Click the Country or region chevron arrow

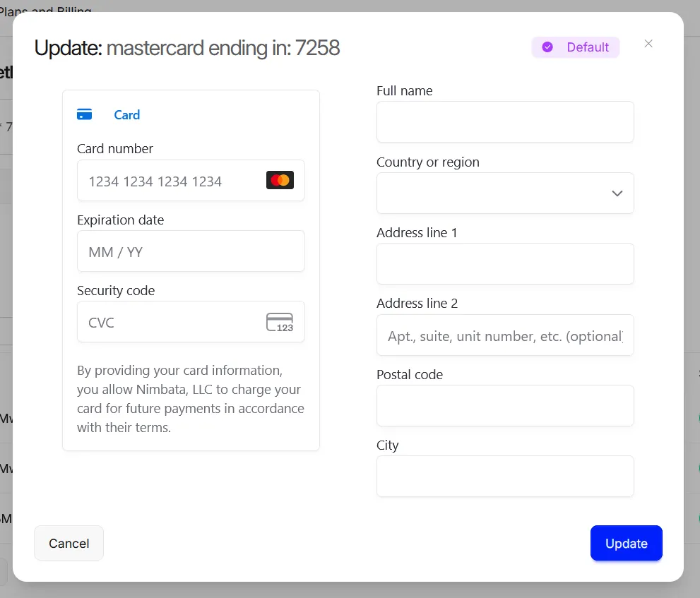617,193
